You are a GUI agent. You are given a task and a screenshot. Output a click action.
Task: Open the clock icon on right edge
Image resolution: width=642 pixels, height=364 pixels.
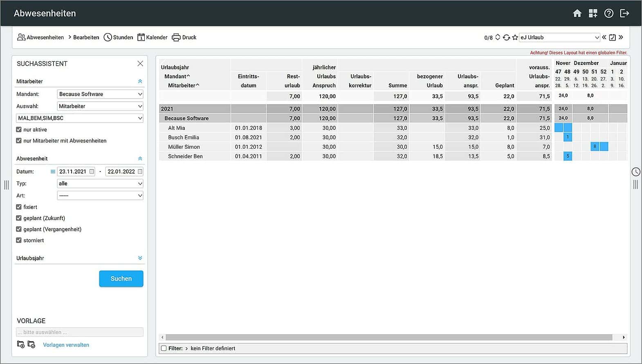pyautogui.click(x=636, y=172)
